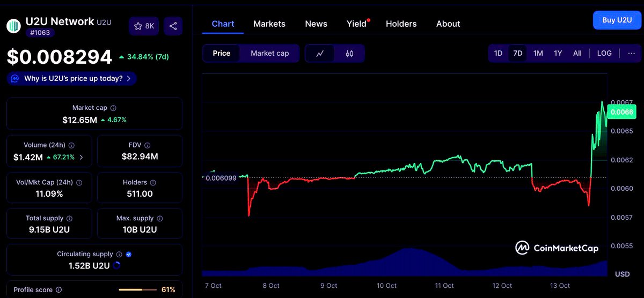Select 1Y time range
This screenshot has height=298, width=644.
(x=558, y=53)
